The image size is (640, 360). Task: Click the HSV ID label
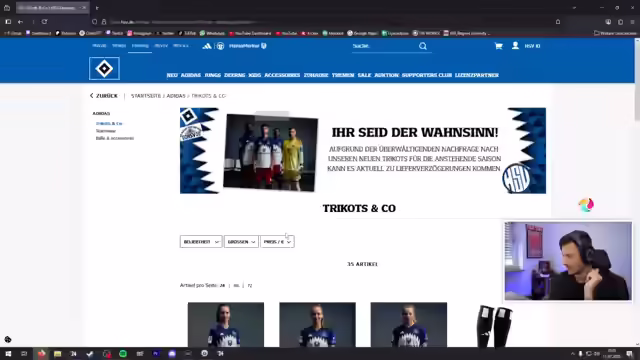point(532,46)
